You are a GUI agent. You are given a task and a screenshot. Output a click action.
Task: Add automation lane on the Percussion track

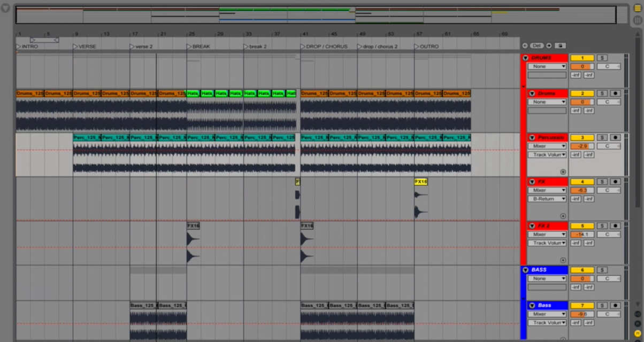click(563, 172)
